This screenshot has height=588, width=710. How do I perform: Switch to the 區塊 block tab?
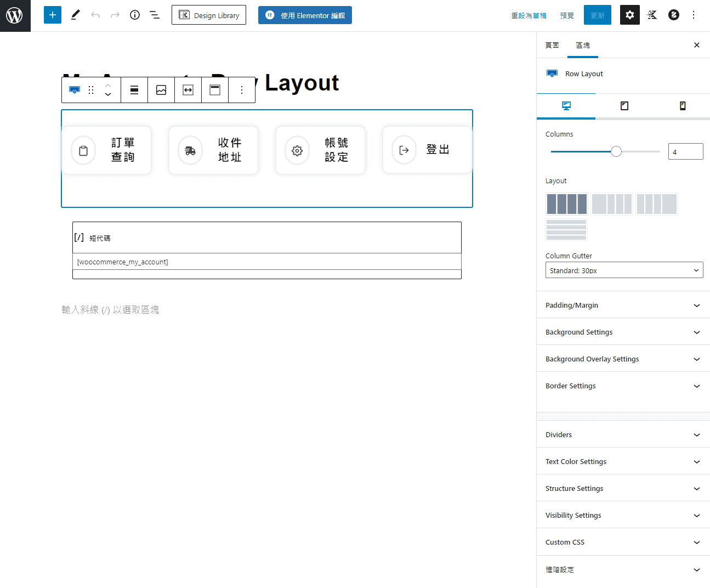pos(583,45)
